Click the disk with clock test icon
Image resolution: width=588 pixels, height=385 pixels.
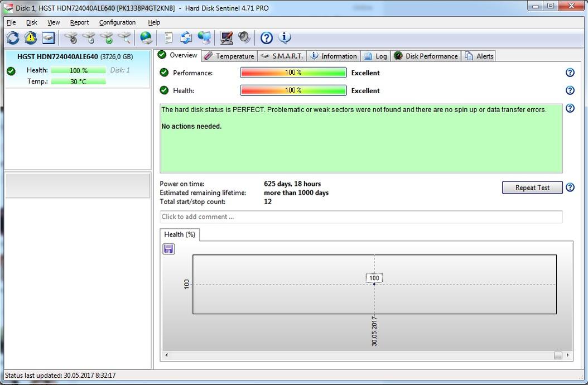(x=89, y=37)
